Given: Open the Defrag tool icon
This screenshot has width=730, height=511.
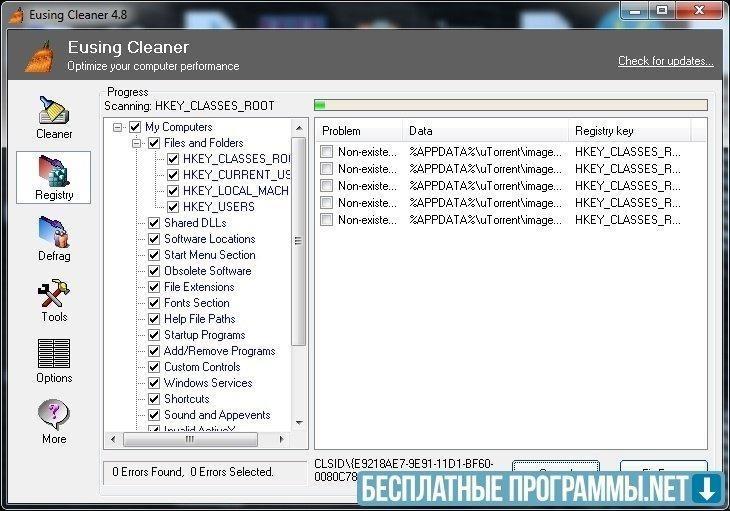Looking at the screenshot, I should [x=54, y=232].
